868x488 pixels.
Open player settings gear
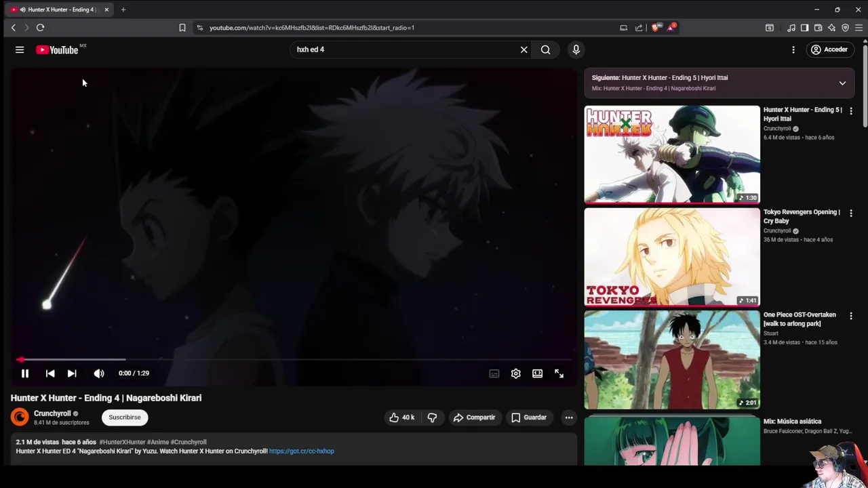(x=516, y=373)
